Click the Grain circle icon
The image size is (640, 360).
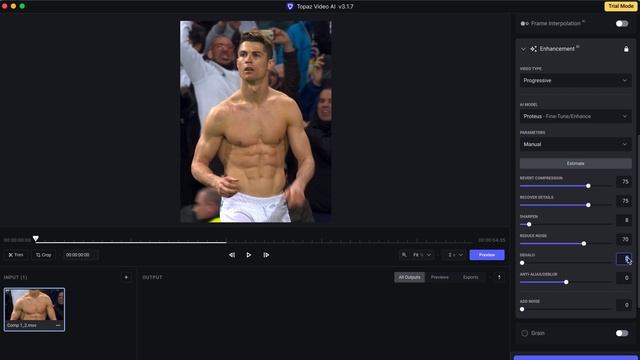point(524,333)
